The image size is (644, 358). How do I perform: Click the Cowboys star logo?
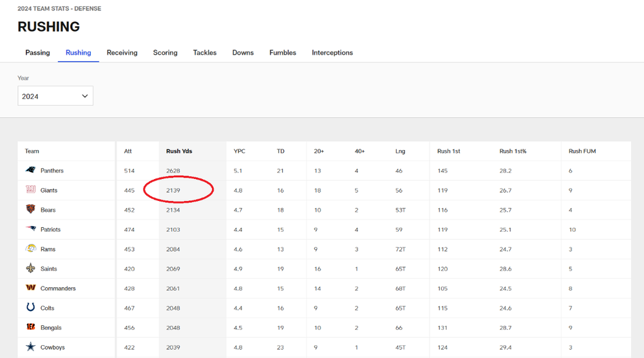click(x=30, y=347)
